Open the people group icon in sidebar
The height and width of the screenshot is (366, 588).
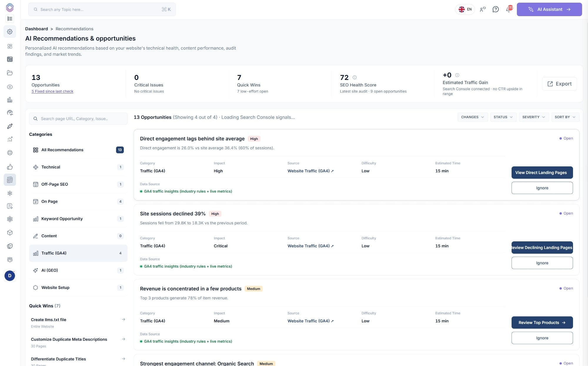click(10, 260)
